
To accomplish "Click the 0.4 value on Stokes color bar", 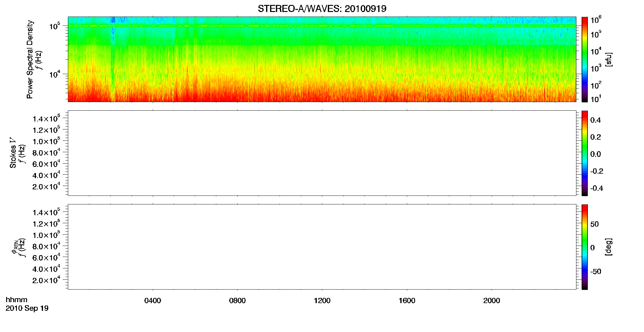I will pos(595,120).
